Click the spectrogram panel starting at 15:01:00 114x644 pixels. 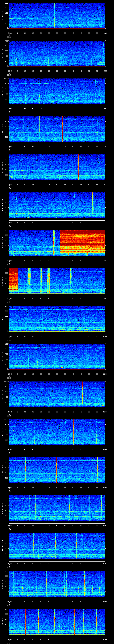[57, 16]
